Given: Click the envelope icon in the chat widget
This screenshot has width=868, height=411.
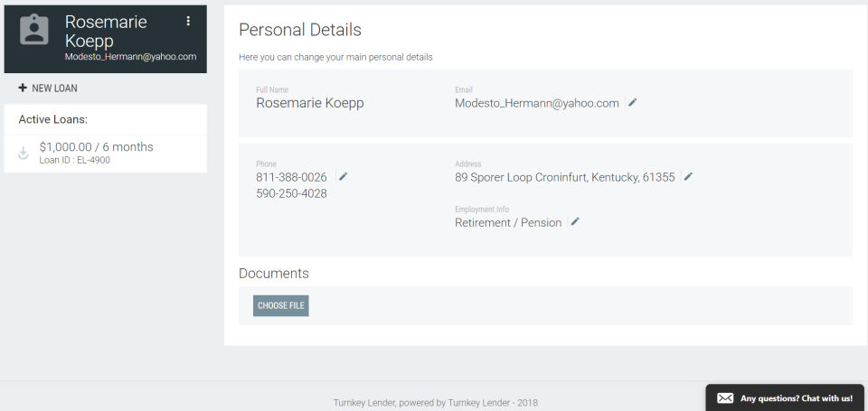Looking at the screenshot, I should coord(724,397).
